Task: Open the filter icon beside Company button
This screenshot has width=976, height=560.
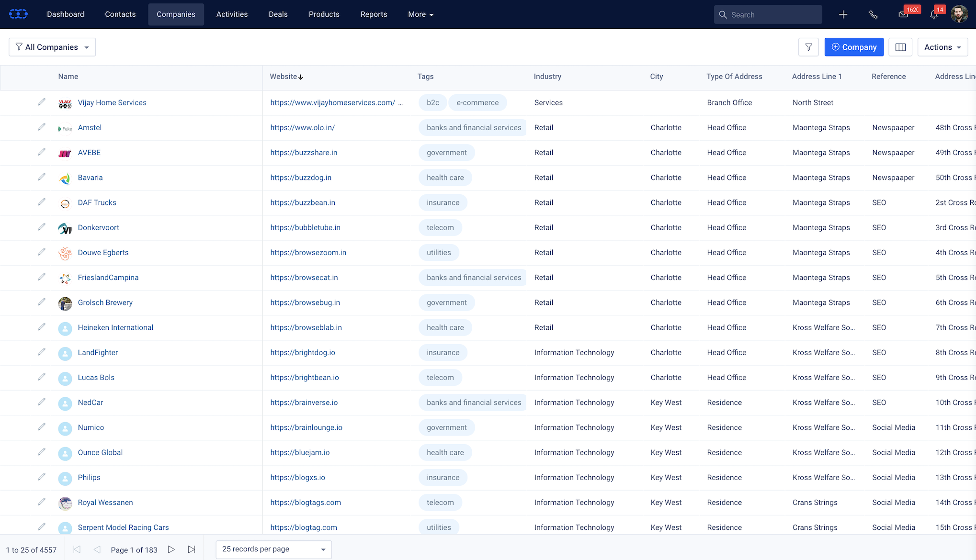Action: tap(809, 47)
